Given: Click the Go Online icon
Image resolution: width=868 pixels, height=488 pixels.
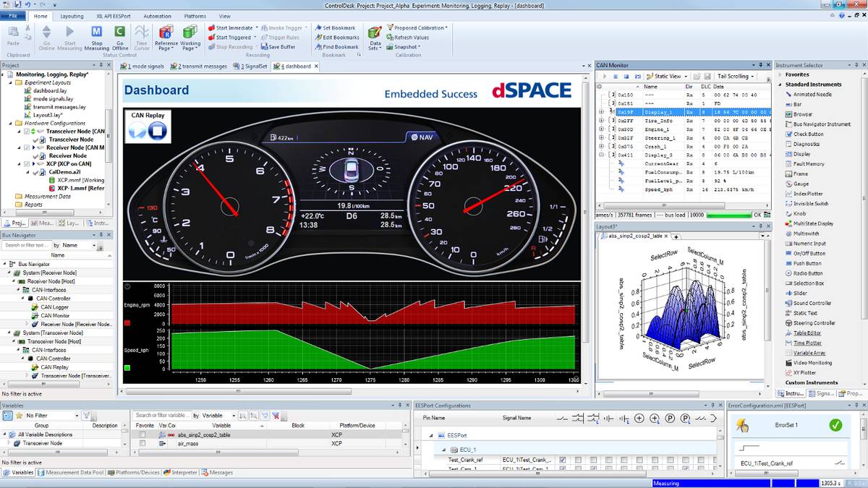Looking at the screenshot, I should tap(46, 32).
